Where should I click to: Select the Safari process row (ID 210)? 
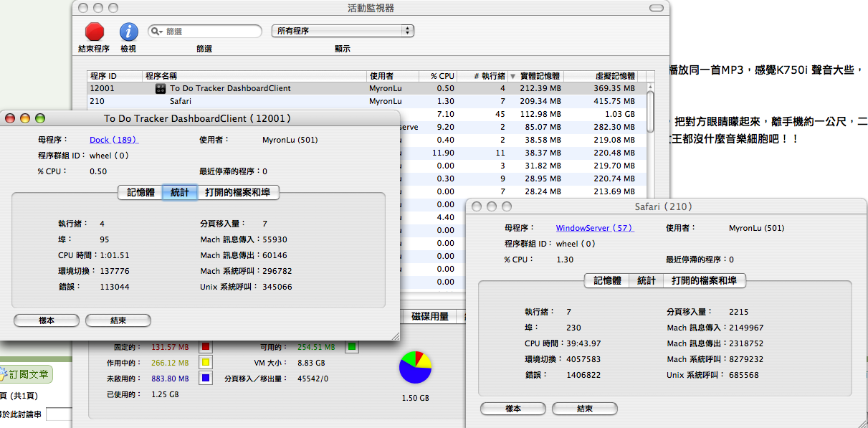[x=367, y=101]
